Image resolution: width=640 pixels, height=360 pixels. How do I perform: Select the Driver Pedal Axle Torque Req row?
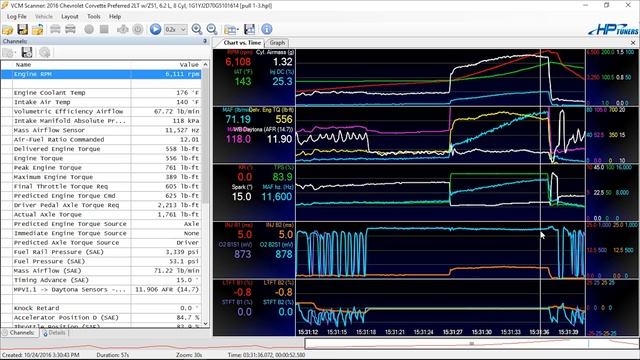(x=101, y=206)
